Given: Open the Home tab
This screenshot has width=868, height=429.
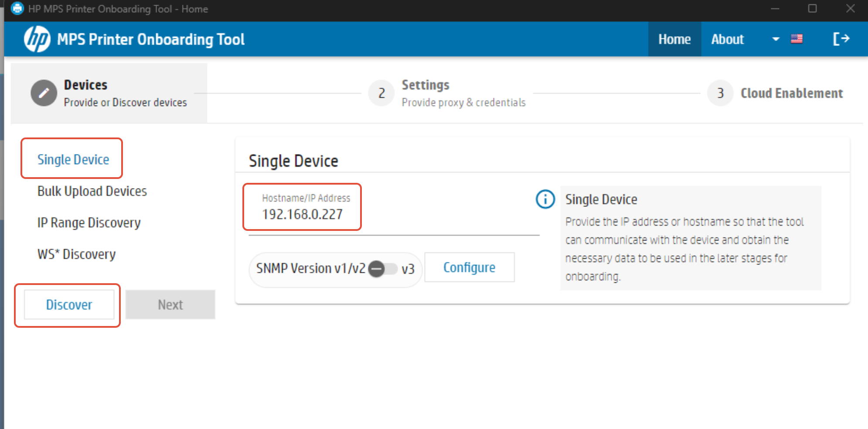Looking at the screenshot, I should (x=674, y=39).
